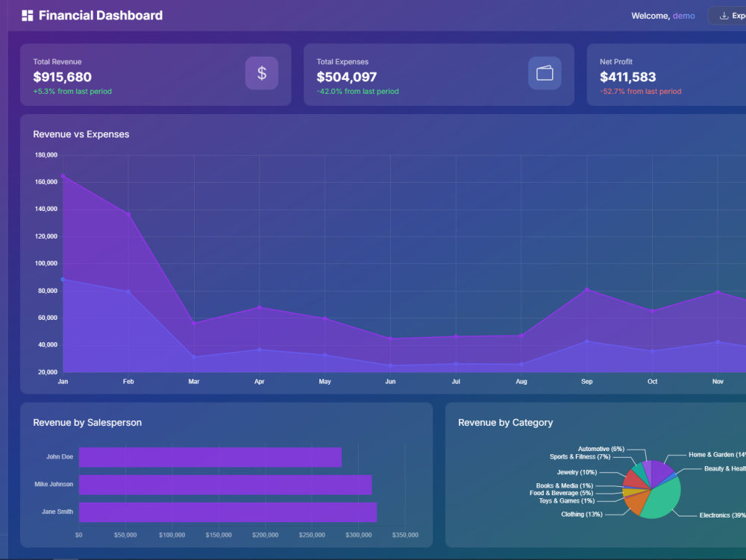Click the January expenses data point
The image size is (746, 560).
[63, 280]
